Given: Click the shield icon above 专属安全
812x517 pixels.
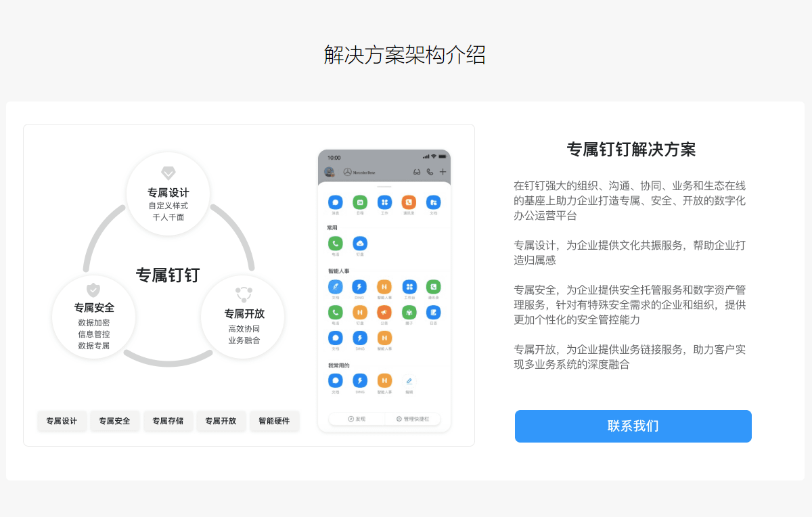Looking at the screenshot, I should tap(93, 290).
